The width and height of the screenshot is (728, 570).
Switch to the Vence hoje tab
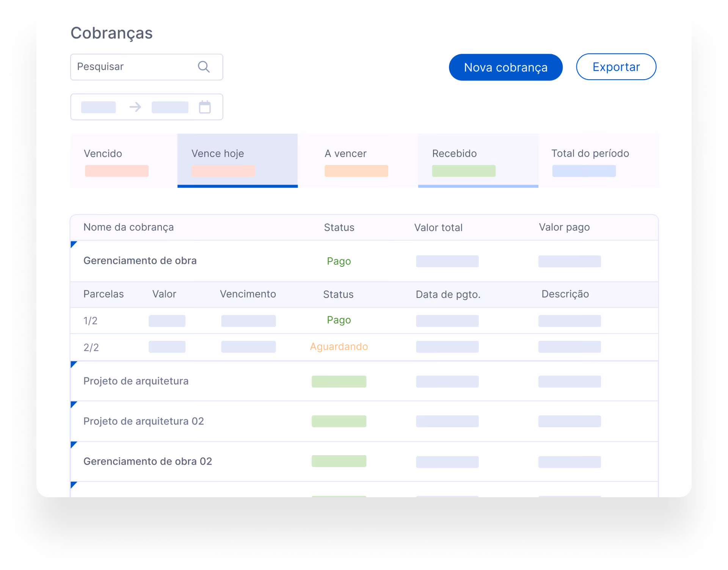coord(237,160)
